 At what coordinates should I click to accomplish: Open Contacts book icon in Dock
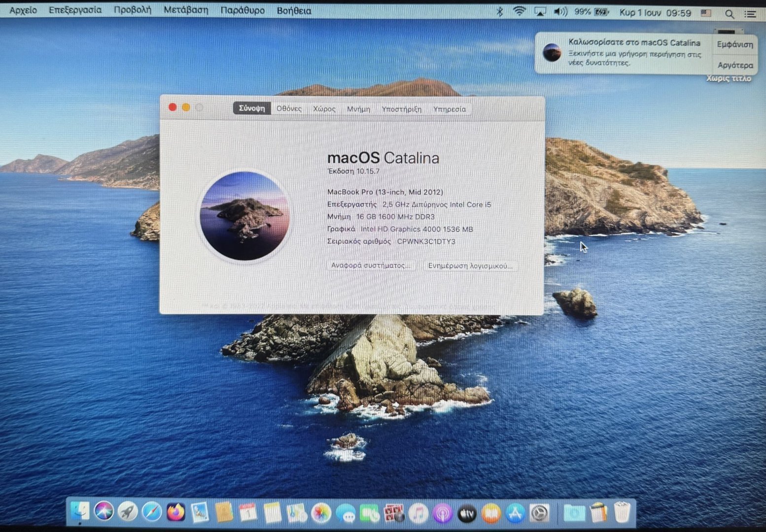[x=224, y=513]
